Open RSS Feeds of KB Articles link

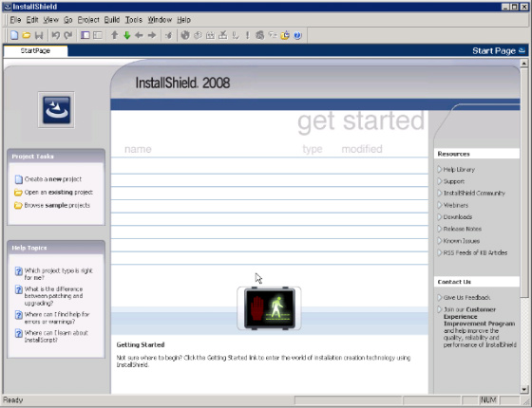(x=475, y=252)
